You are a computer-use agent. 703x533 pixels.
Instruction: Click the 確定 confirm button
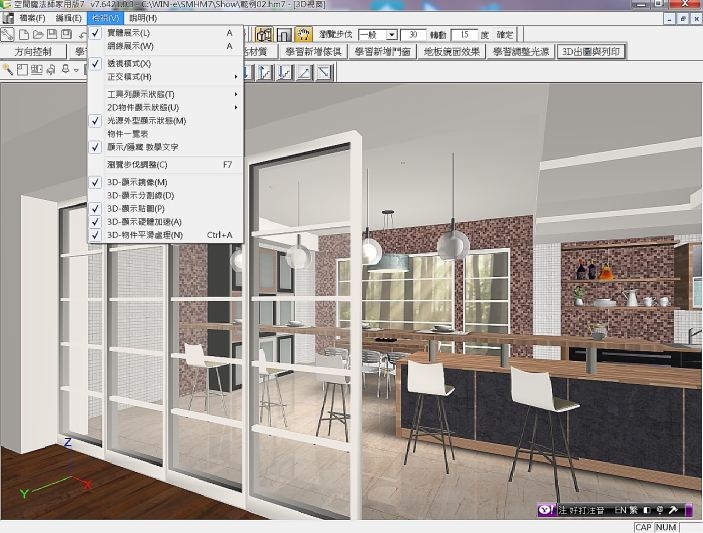pos(504,35)
